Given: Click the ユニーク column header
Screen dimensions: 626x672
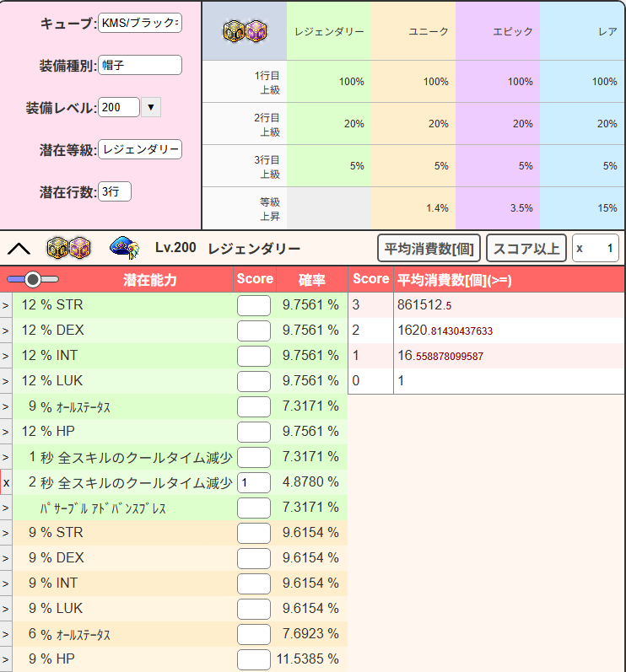Looking at the screenshot, I should [413, 31].
